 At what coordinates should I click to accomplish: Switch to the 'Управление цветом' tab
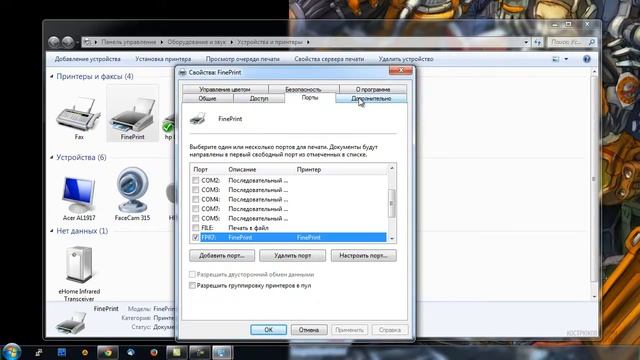(225, 89)
